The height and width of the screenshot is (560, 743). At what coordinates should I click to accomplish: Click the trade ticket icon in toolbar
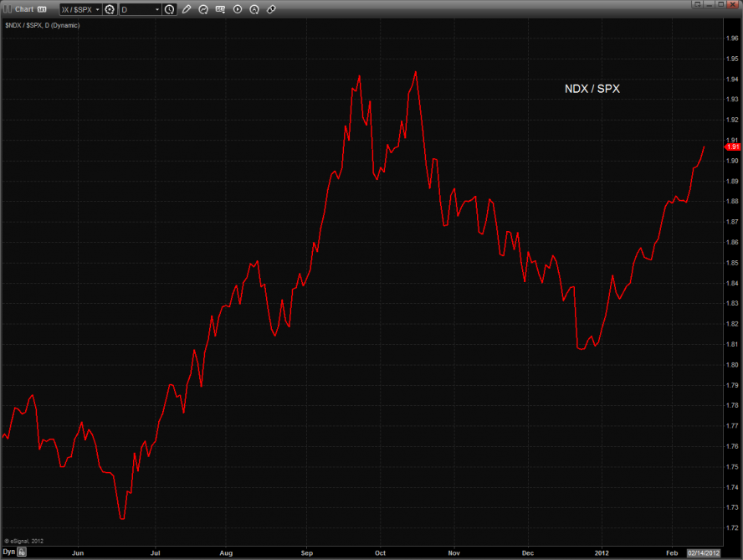pos(271,9)
